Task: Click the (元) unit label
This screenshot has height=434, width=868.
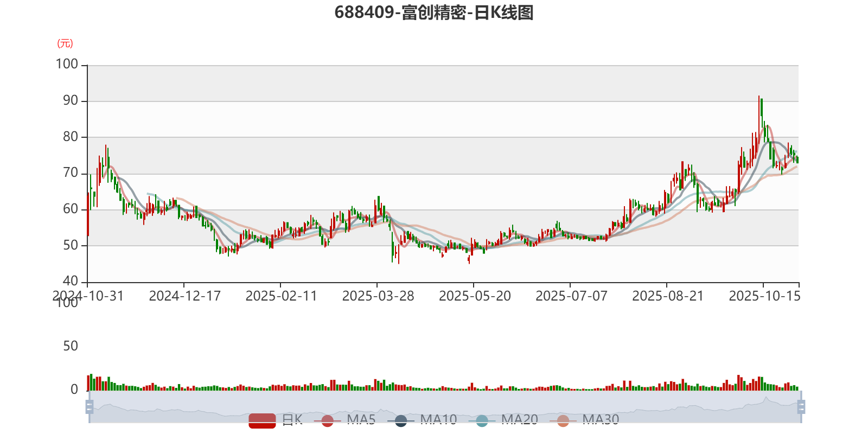Action: [x=65, y=43]
